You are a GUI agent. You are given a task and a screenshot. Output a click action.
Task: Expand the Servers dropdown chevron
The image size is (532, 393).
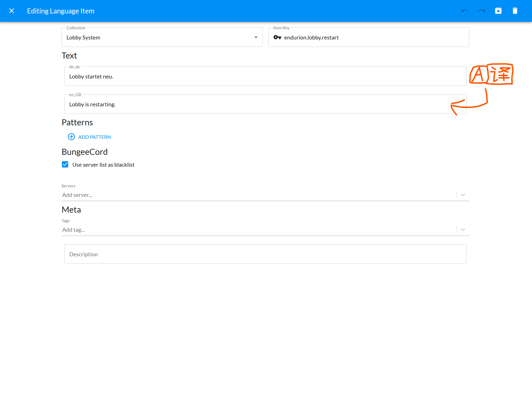463,195
